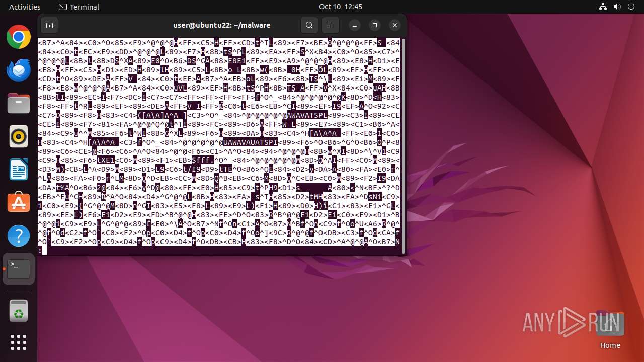Screen dimensions: 644x362
Task: Show all applications grid
Action: [19, 342]
